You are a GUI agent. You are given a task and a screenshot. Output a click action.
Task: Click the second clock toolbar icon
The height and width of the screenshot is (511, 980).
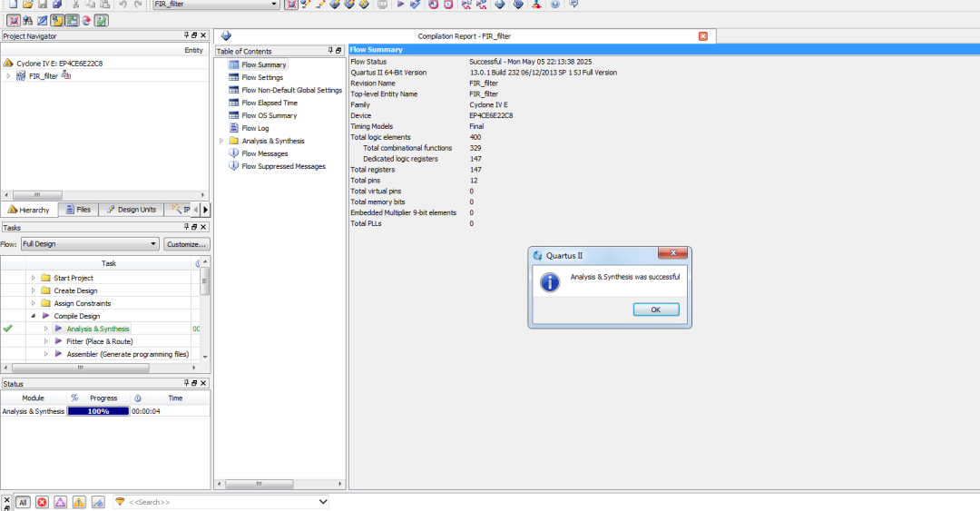pos(448,4)
